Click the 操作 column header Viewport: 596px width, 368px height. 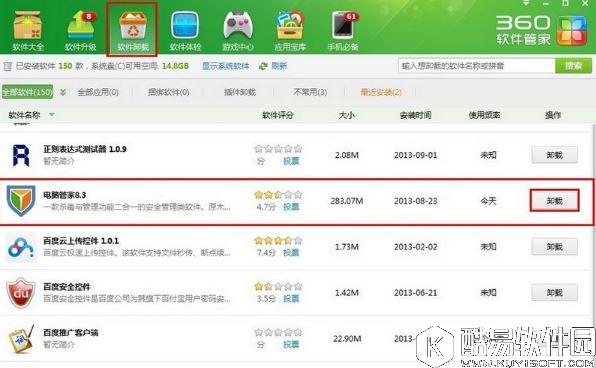coord(553,115)
